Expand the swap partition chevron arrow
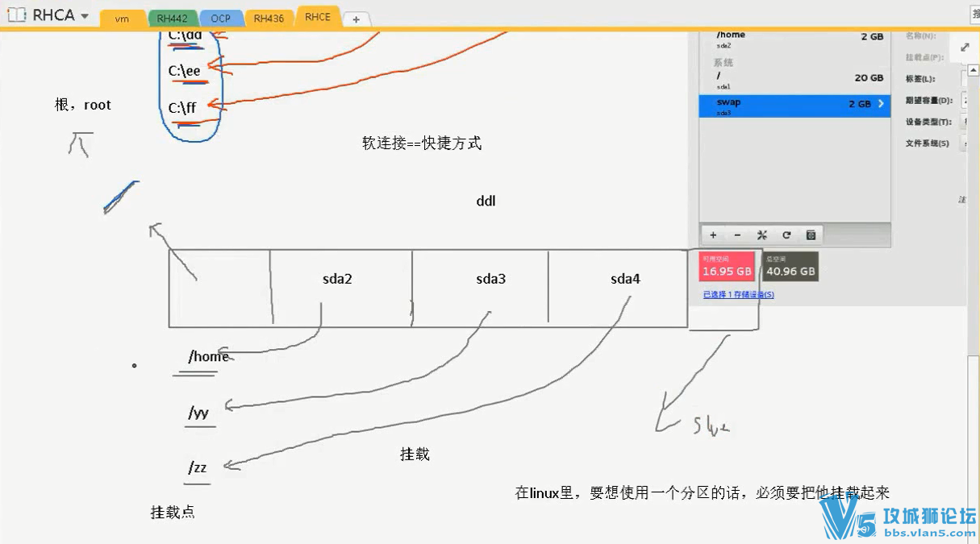Viewport: 980px width, 544px height. click(881, 104)
